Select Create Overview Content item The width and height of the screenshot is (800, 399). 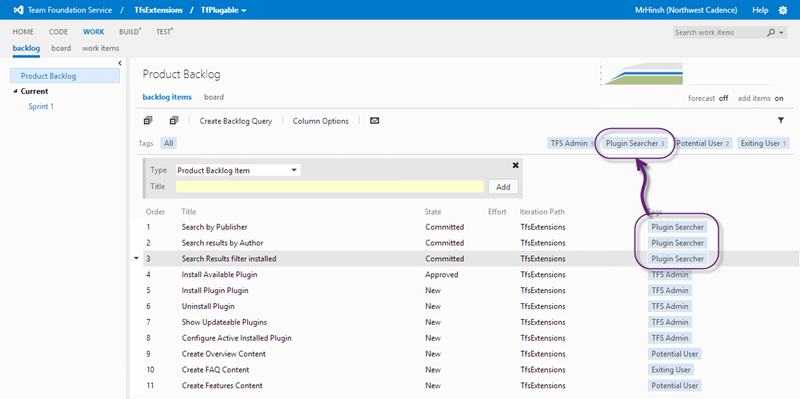(x=223, y=354)
